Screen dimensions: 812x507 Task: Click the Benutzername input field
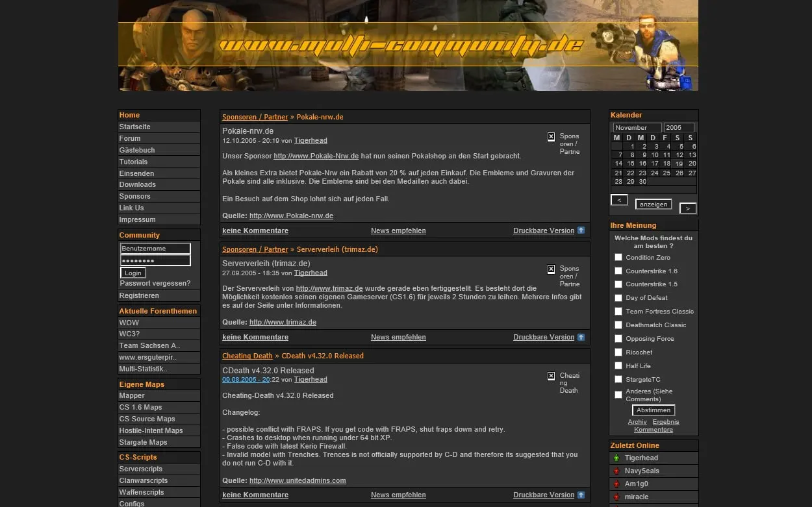point(155,249)
